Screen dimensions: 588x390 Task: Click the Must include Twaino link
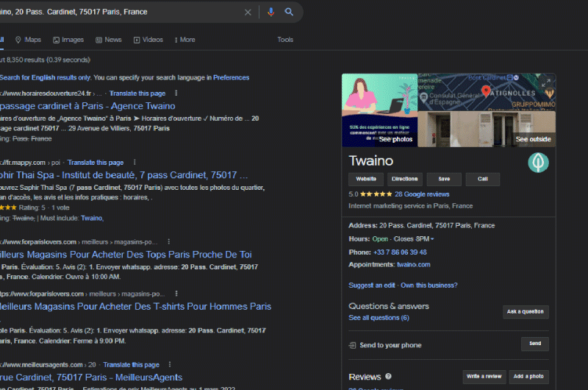[93, 218]
